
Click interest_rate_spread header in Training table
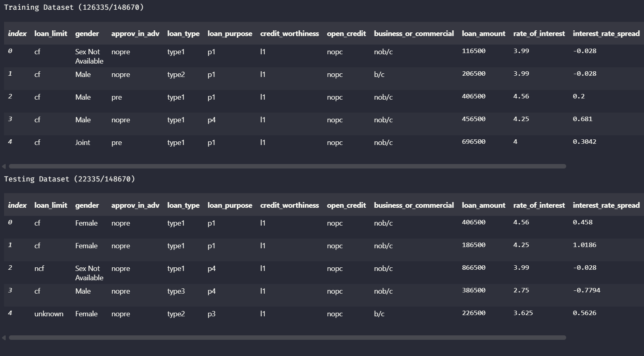coord(606,34)
